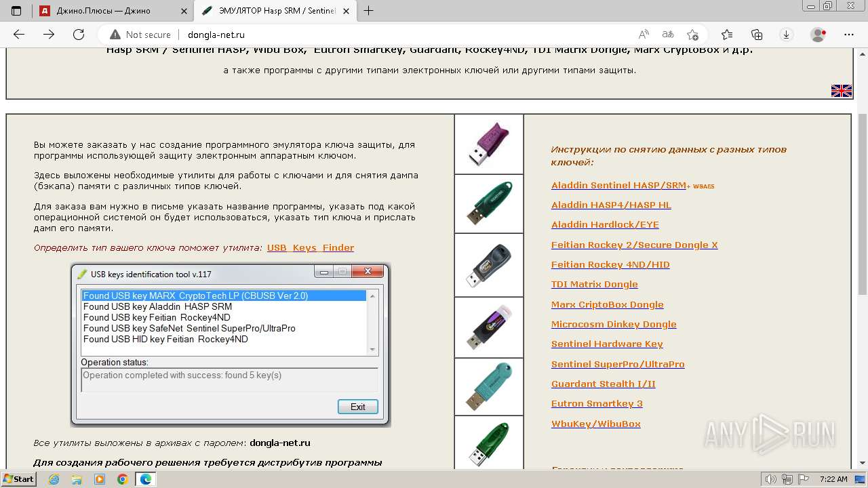Screen dimensions: 868x488
Task: Select 'Found USB HID key Feitian Rockey4ND' row
Action: point(224,339)
